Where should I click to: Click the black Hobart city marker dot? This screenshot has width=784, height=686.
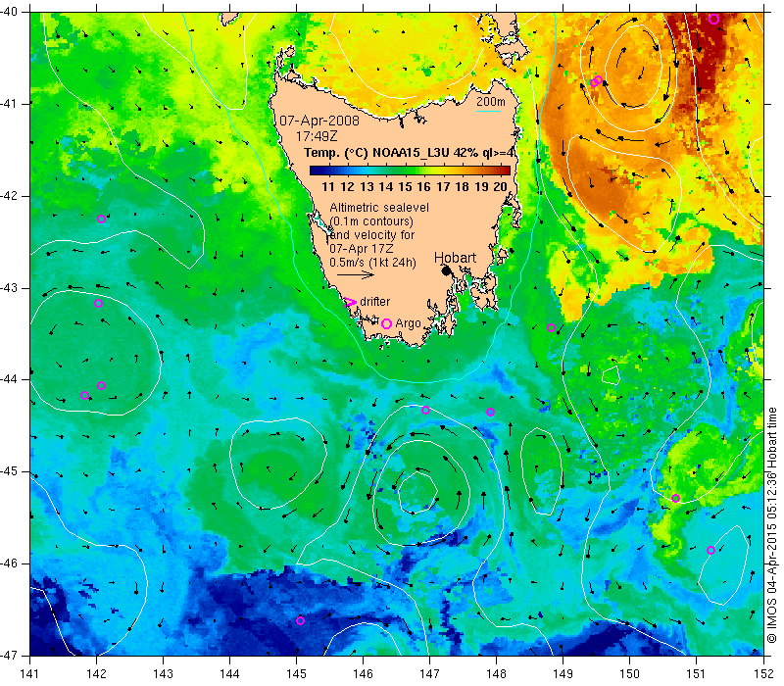click(x=447, y=270)
